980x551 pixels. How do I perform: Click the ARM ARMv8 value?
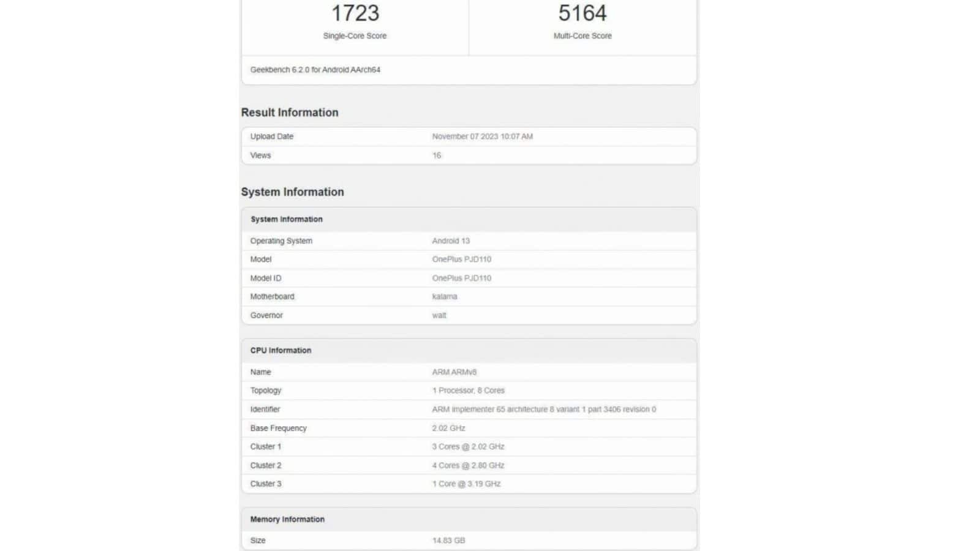tap(454, 372)
